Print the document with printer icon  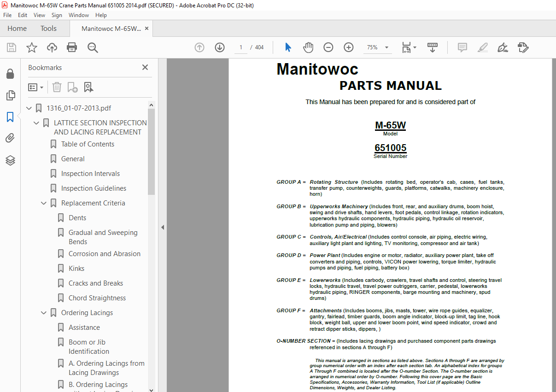click(x=72, y=47)
